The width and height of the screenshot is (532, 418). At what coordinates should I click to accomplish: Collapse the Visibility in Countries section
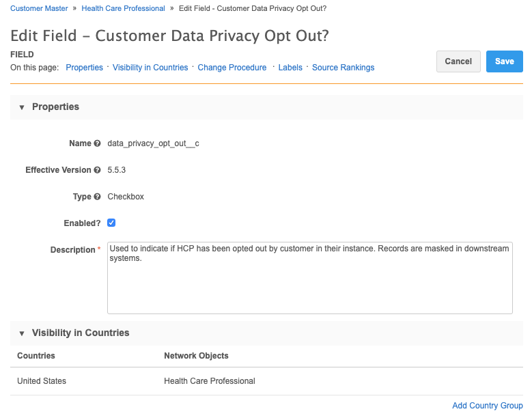click(22, 333)
